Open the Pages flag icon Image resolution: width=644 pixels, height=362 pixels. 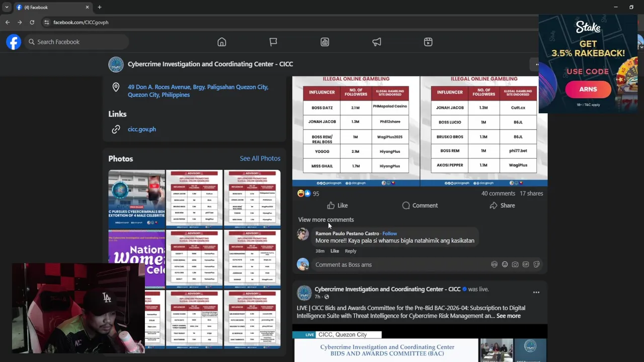point(273,42)
